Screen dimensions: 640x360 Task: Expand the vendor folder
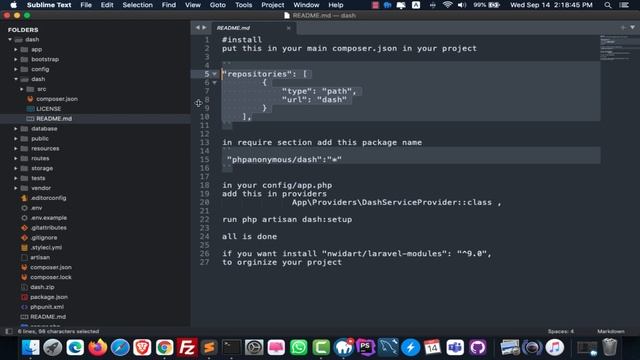16,188
